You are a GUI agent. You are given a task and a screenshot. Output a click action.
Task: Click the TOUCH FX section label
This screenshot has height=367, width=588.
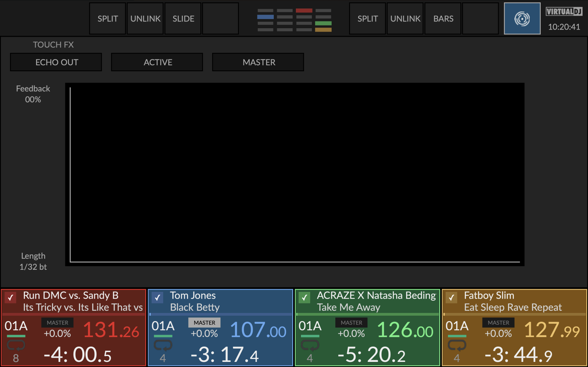click(53, 45)
